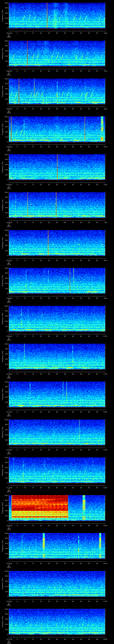Select the red line in the 5:05 spectrogram
The image size is (114, 644).
pyautogui.click(x=57, y=167)
